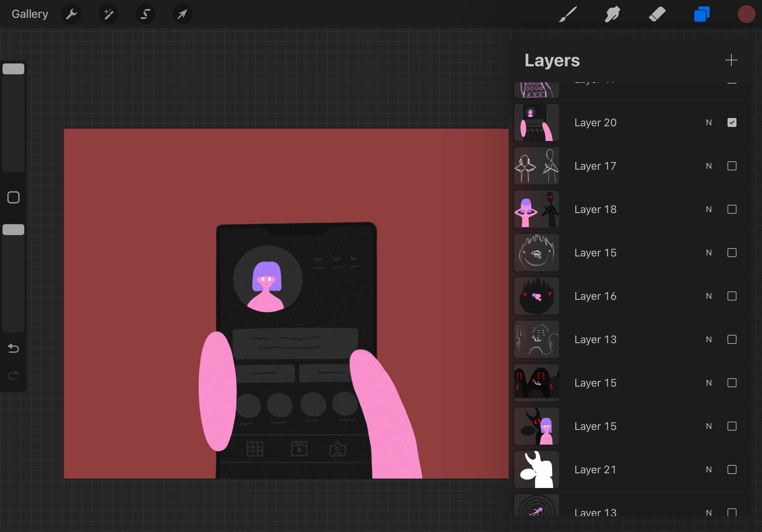Click the "Layer 21" name
The width and height of the screenshot is (762, 532).
pos(595,469)
